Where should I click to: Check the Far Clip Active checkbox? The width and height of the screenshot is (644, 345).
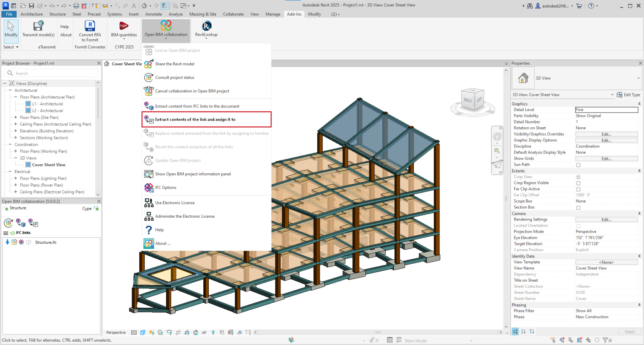tap(579, 189)
